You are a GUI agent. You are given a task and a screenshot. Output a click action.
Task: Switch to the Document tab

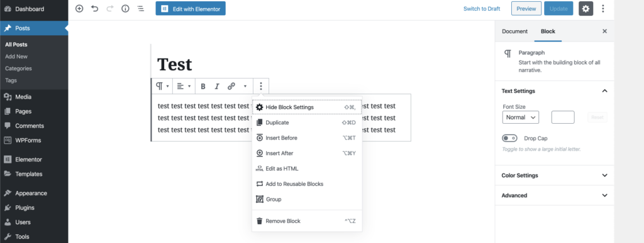pos(514,31)
